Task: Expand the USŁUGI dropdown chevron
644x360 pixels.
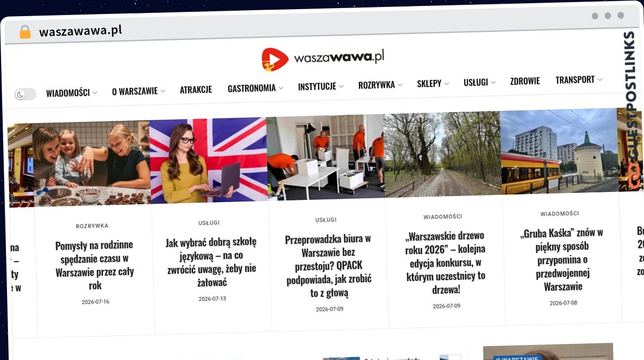Action: click(493, 82)
